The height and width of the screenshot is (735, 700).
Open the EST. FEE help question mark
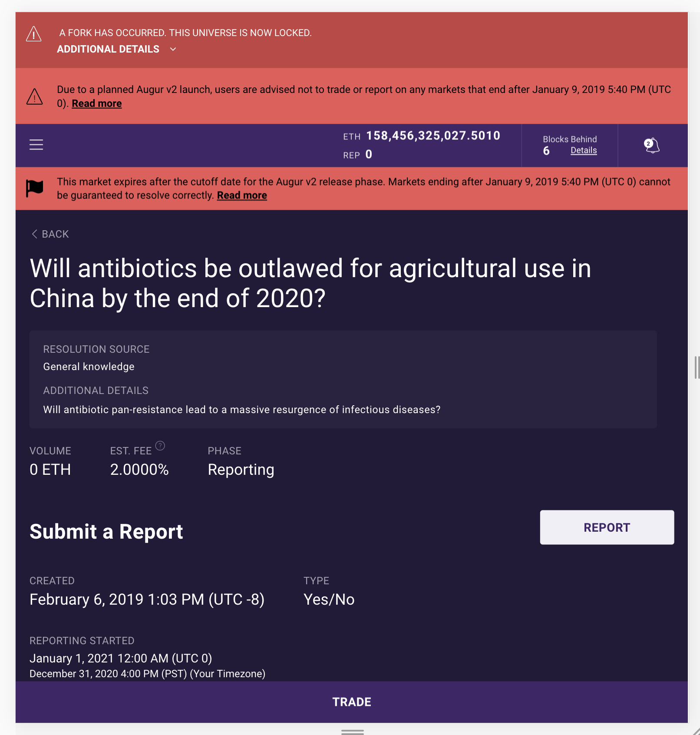160,446
